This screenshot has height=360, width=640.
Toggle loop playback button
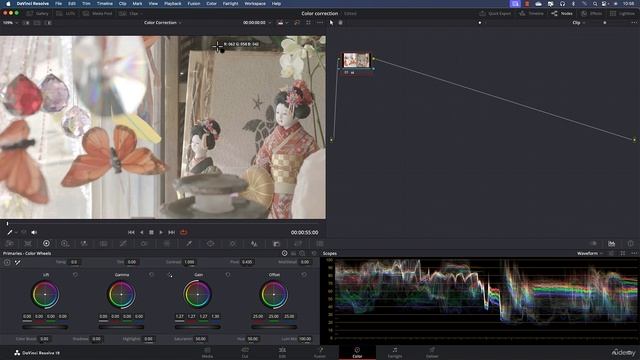(x=184, y=232)
